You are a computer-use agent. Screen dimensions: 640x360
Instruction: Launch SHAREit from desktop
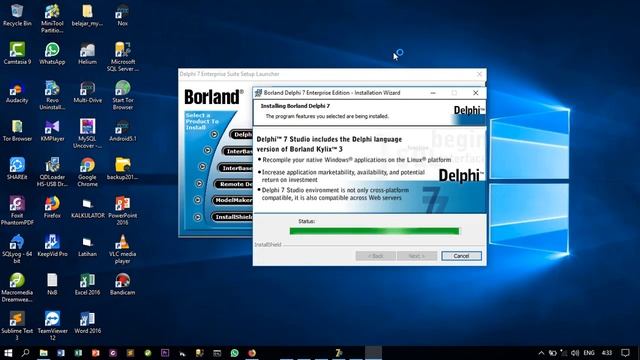17,169
